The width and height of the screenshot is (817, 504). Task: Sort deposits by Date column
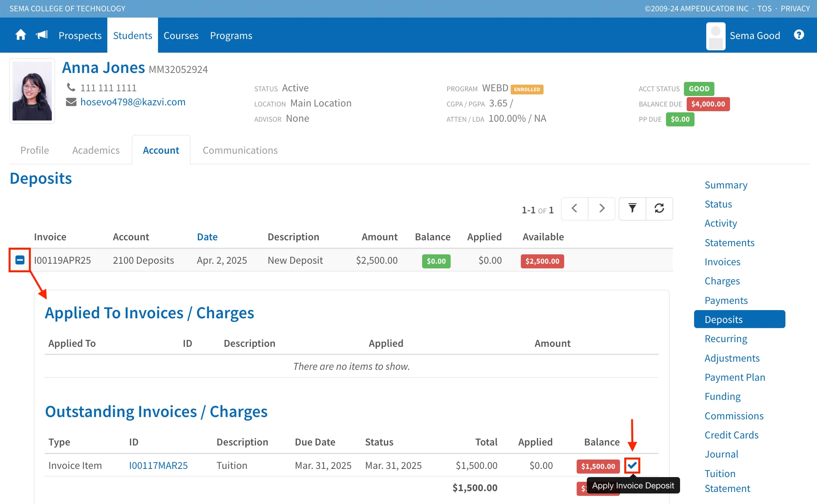(207, 237)
